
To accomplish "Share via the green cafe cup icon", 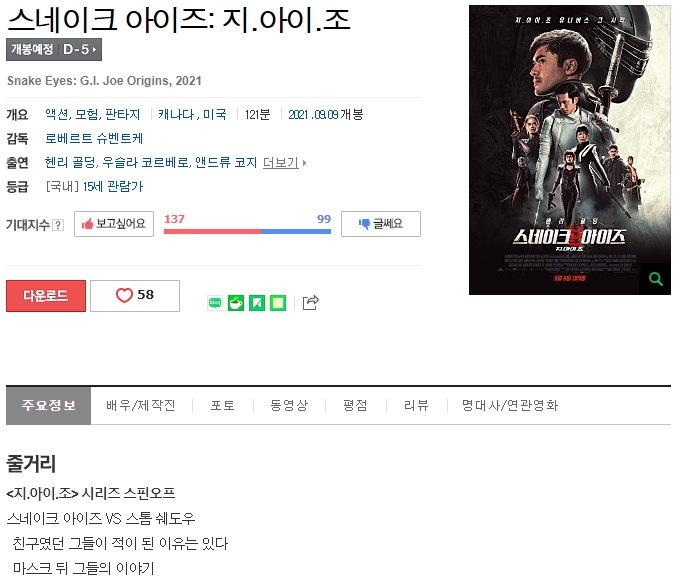I will pos(236,303).
